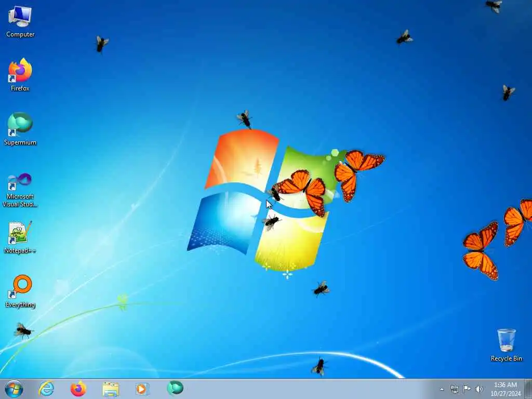532x399 pixels.
Task: Launch Firefox from the taskbar
Action: (x=78, y=389)
